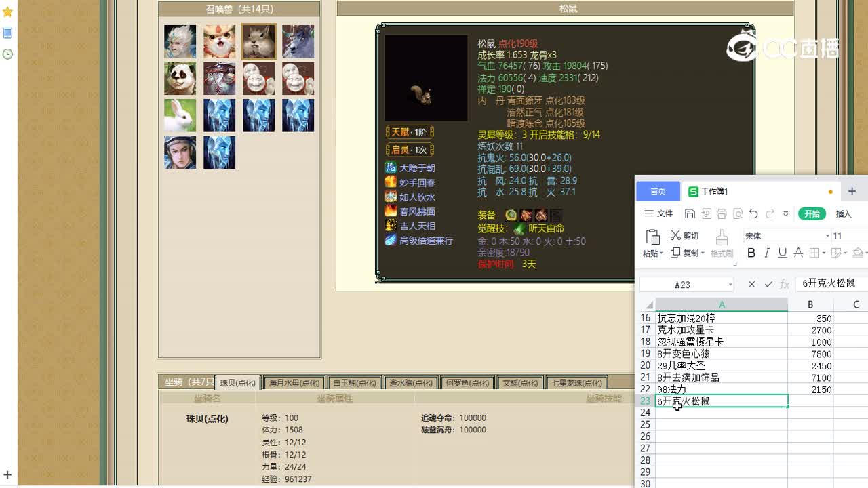
Task: Select the 插入 ribbon tab
Action: point(844,213)
